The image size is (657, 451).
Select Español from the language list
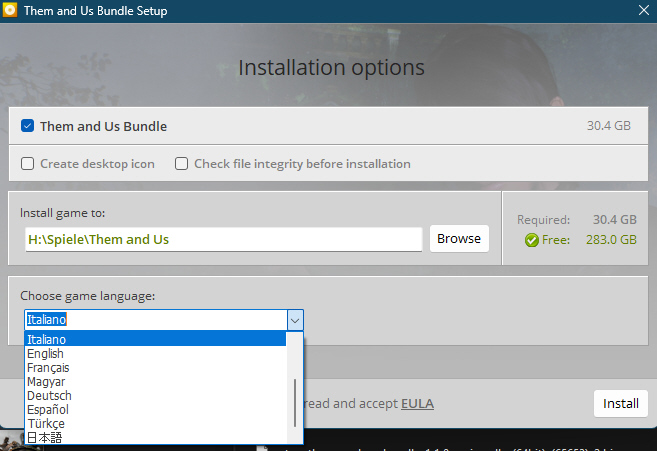click(155, 410)
